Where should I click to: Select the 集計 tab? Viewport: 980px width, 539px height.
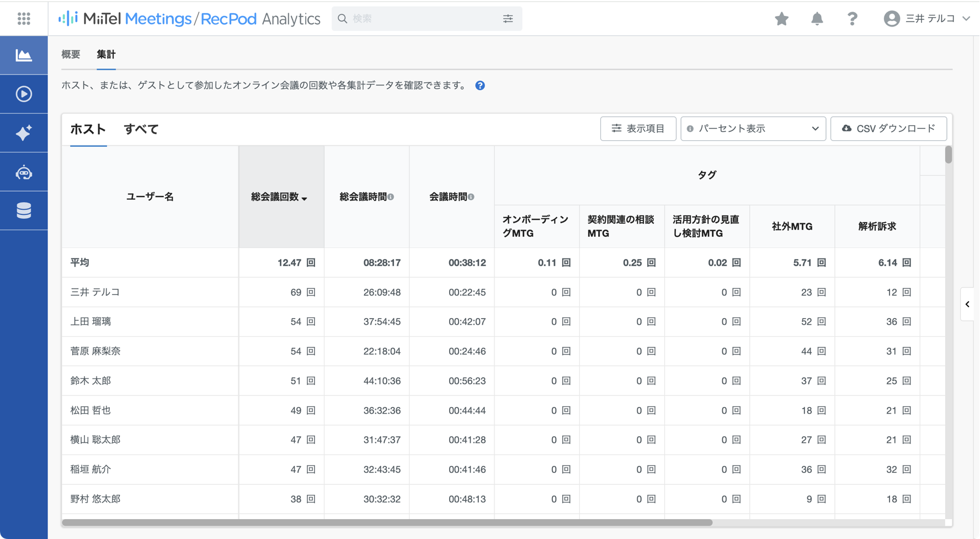point(106,54)
